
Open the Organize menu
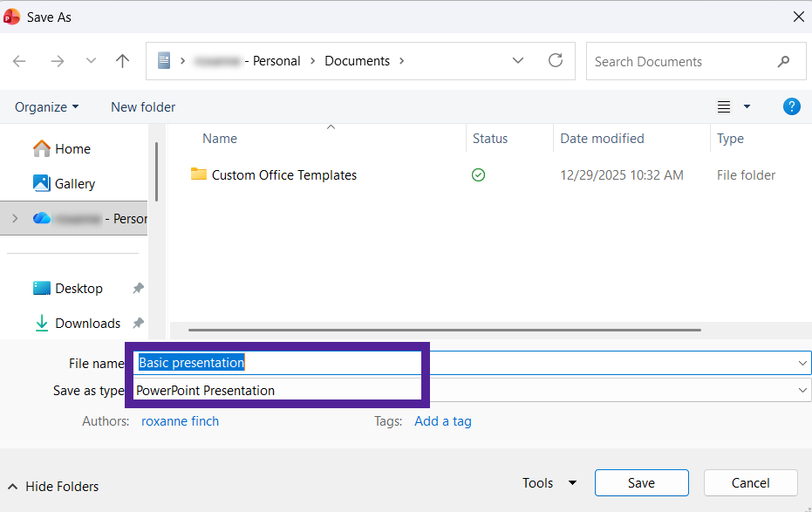click(46, 107)
